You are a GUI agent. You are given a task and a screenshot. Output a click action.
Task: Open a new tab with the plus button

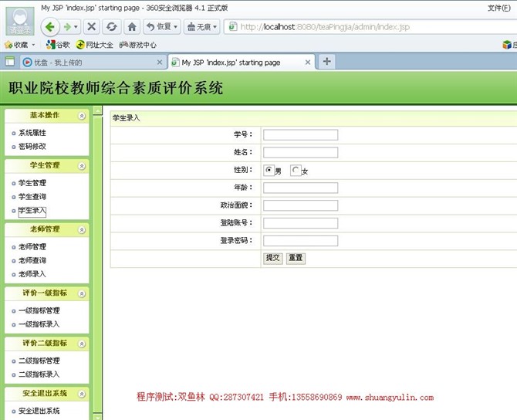pyautogui.click(x=326, y=61)
